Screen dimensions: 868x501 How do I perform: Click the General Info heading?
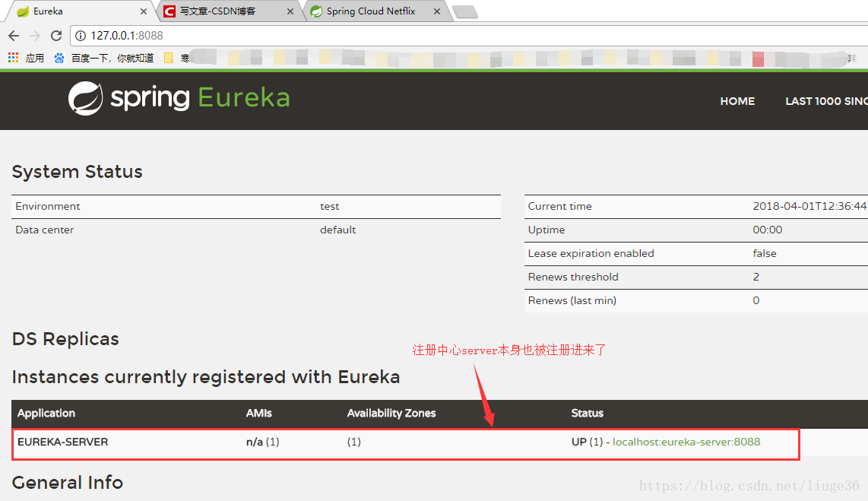[x=68, y=483]
